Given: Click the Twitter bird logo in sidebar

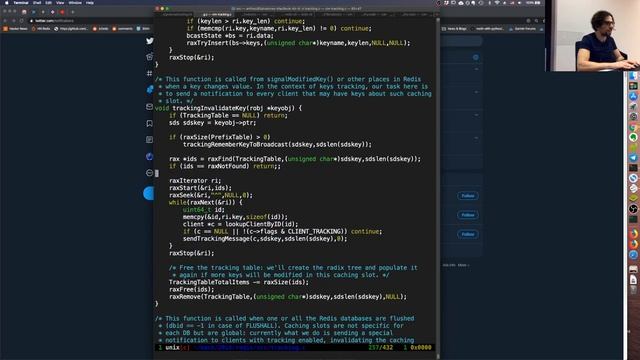Looking at the screenshot, I should (x=150, y=41).
